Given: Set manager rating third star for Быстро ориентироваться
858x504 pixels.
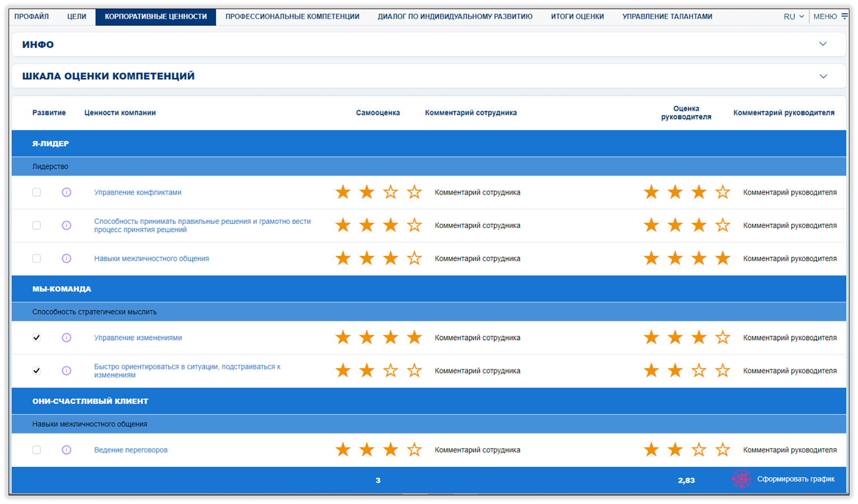Looking at the screenshot, I should [x=699, y=371].
